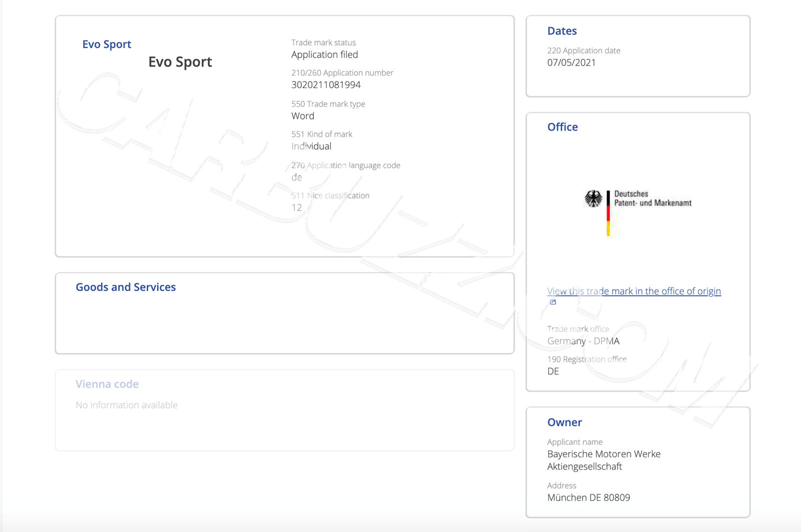The width and height of the screenshot is (801, 532).
Task: Click the '511 Nice classification' label
Action: pyautogui.click(x=330, y=196)
